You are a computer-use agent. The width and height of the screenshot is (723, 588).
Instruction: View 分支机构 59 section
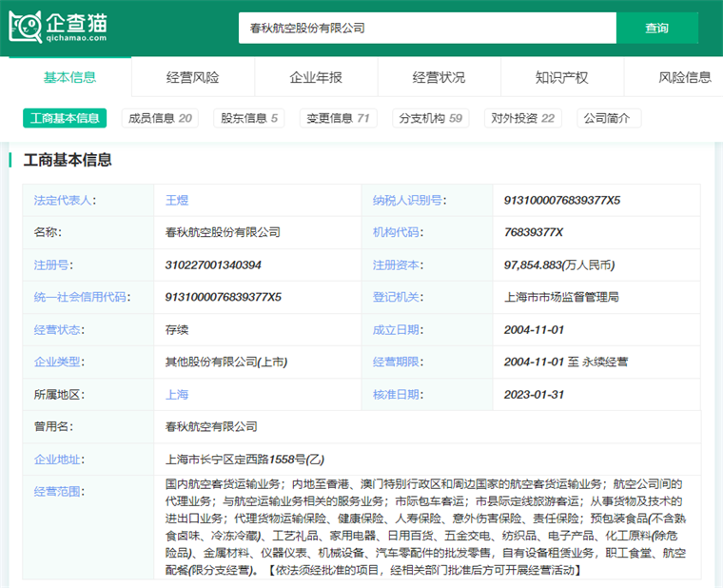pyautogui.click(x=431, y=118)
